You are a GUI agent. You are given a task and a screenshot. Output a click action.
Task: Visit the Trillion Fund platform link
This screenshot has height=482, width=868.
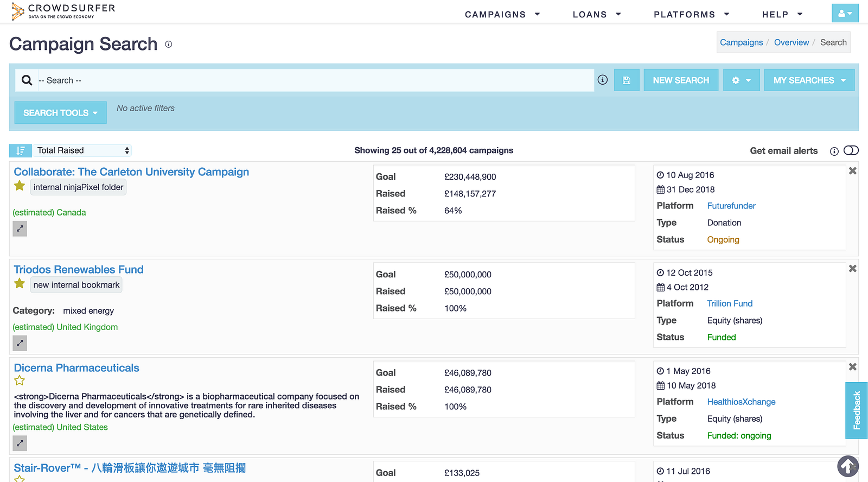coord(730,303)
